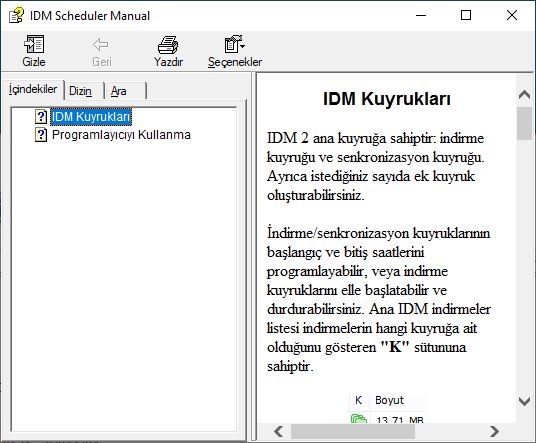Click the help page icon beside Programlayıcıyı Kullanma
Image resolution: width=536 pixels, height=443 pixels.
[41, 135]
